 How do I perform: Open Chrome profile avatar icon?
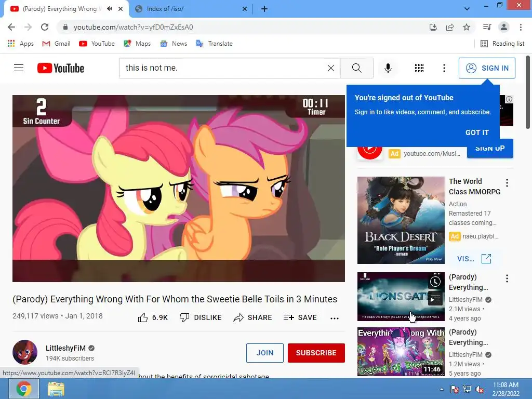[x=504, y=27]
